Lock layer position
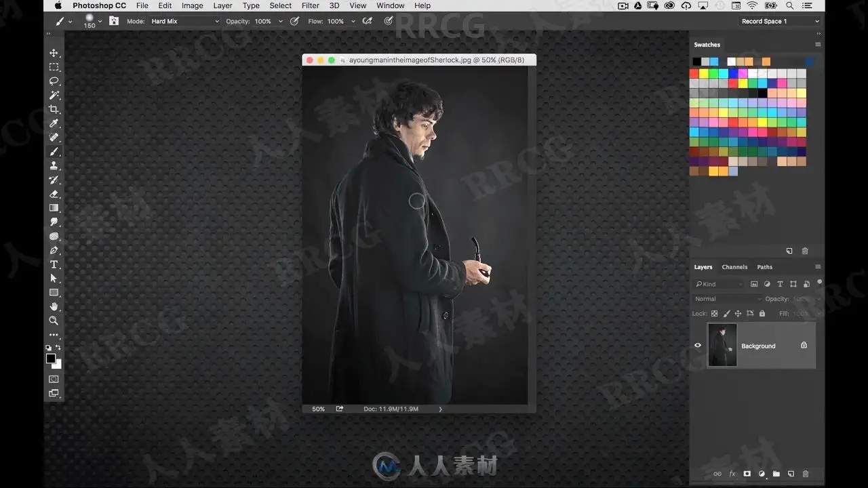The width and height of the screenshot is (868, 488). tap(738, 314)
